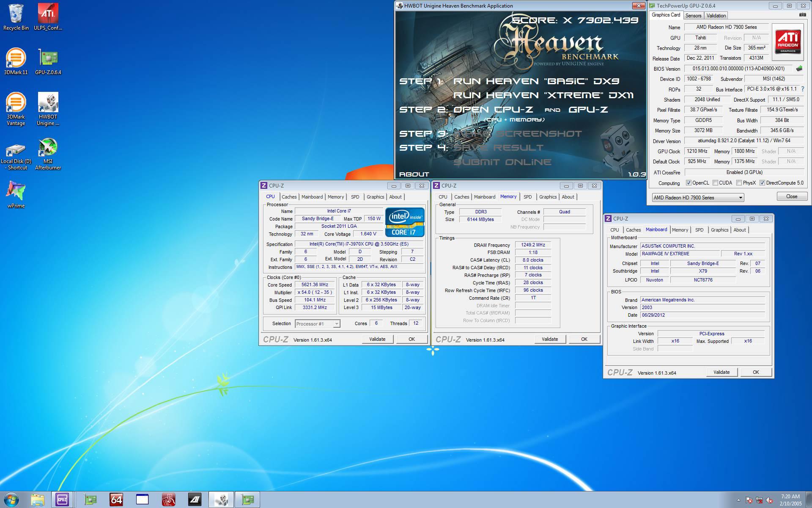Open HWBOT Unigine desktop shortcut
Image resolution: width=812 pixels, height=508 pixels.
tap(48, 109)
